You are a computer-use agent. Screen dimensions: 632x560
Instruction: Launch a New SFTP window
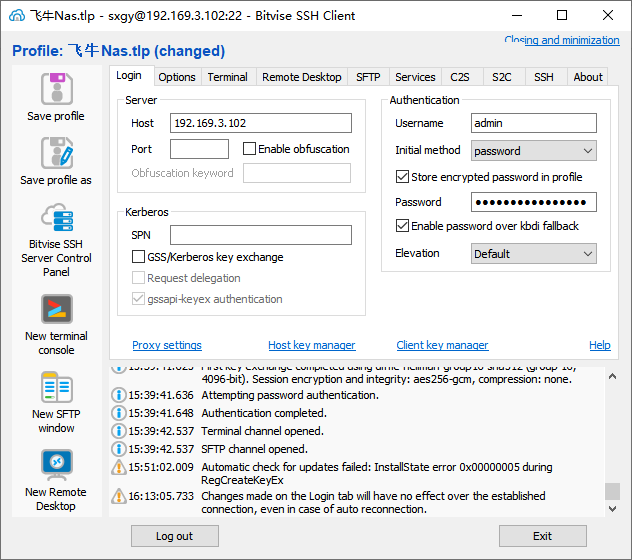56,387
